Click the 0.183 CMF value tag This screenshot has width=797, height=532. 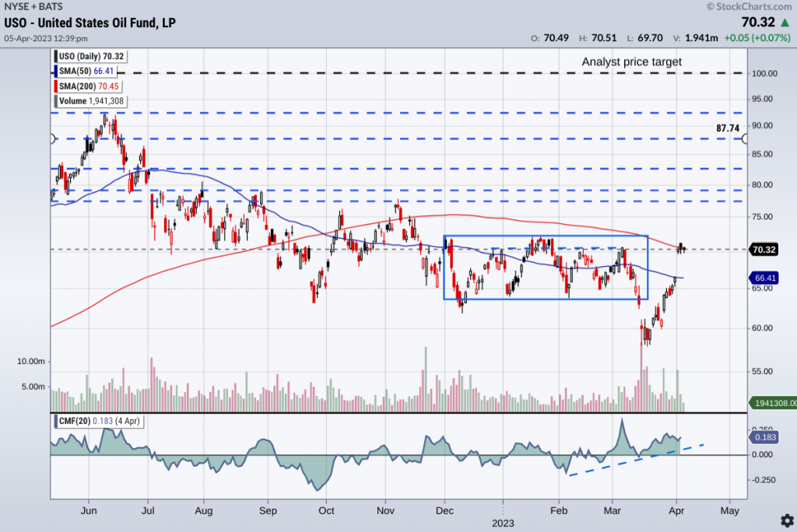click(764, 437)
